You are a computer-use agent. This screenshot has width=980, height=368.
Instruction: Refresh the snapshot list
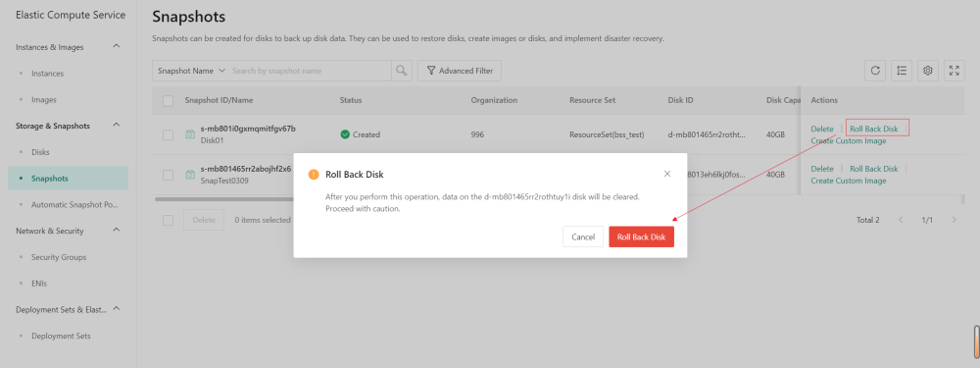pyautogui.click(x=875, y=71)
